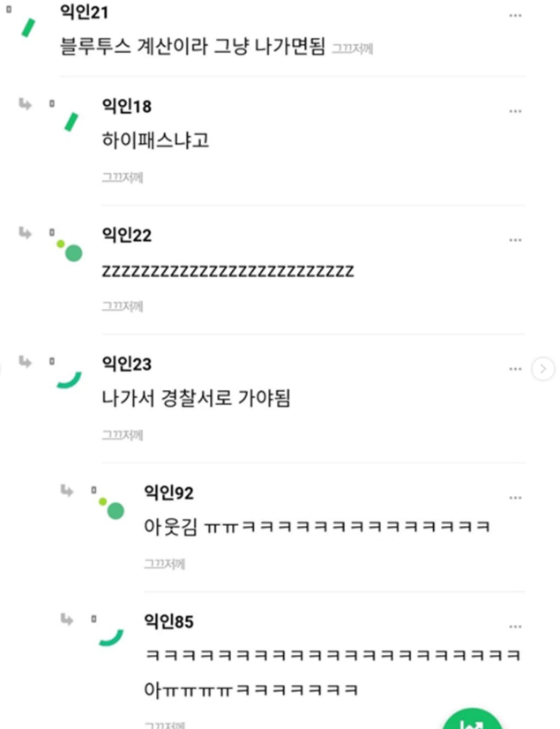This screenshot has width=560, height=729.
Task: Open three-dot menu on 익인85 comment
Action: 515,627
